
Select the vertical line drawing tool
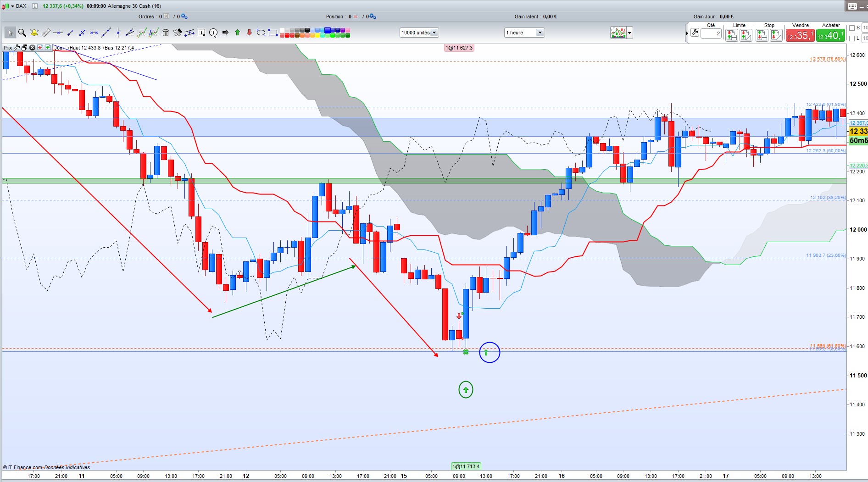tap(118, 33)
